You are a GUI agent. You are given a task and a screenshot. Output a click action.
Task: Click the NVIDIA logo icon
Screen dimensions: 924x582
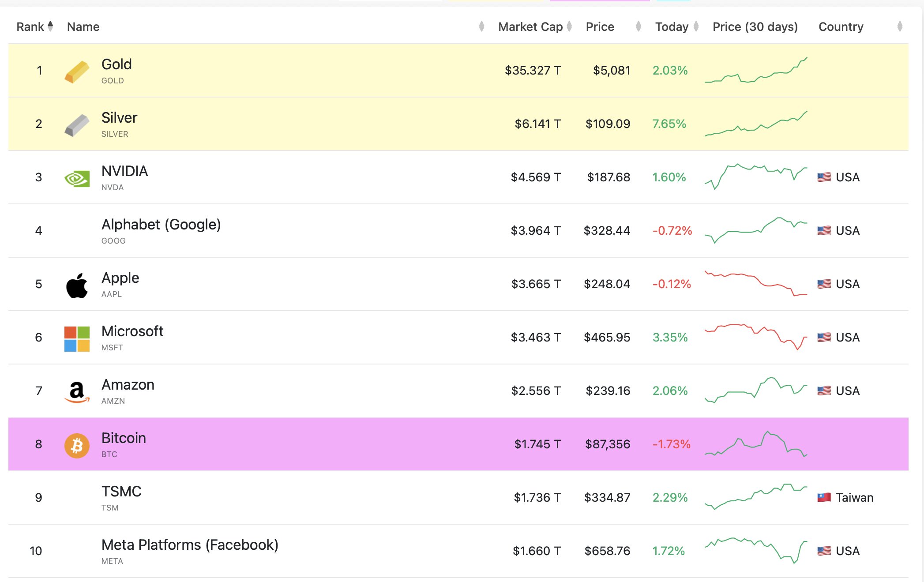(77, 178)
